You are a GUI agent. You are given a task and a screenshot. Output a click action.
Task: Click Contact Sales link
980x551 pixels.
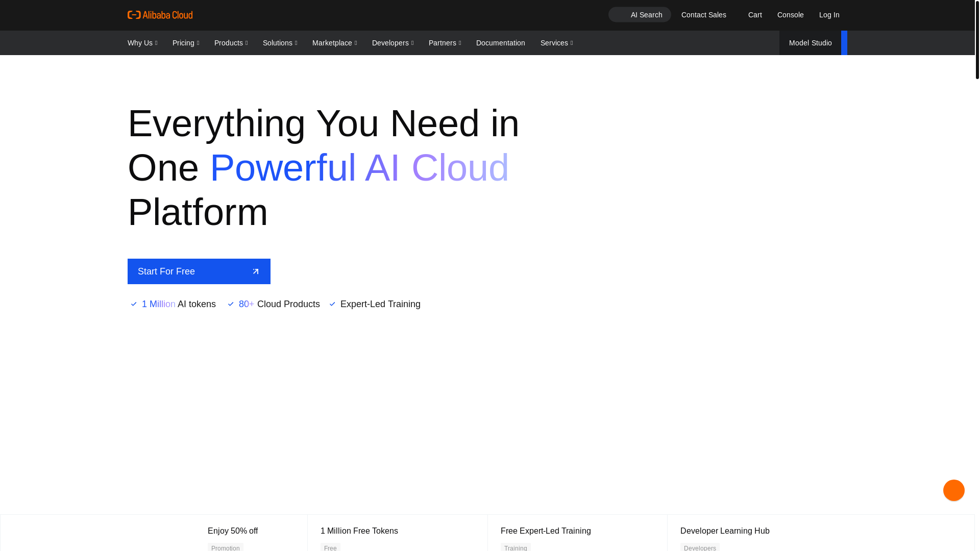tap(703, 15)
